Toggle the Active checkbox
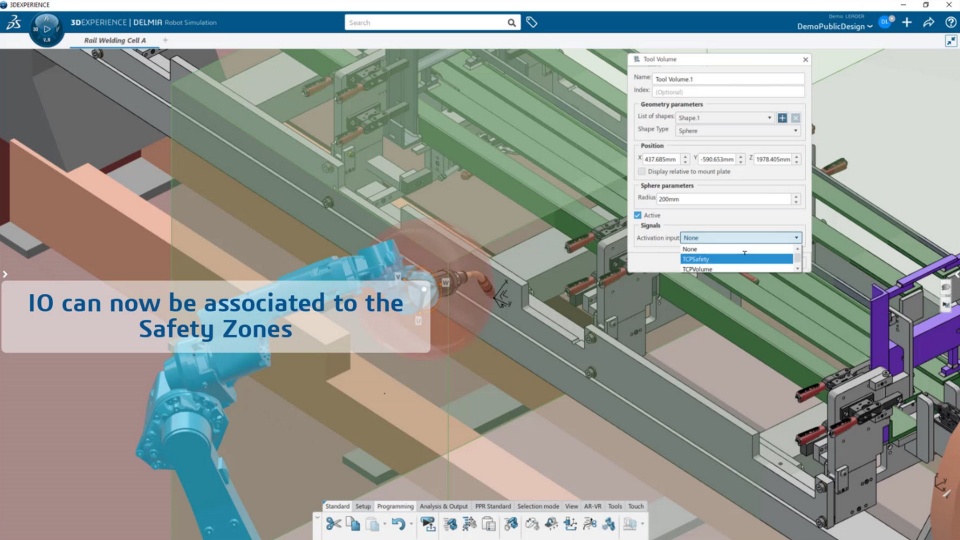 638,216
